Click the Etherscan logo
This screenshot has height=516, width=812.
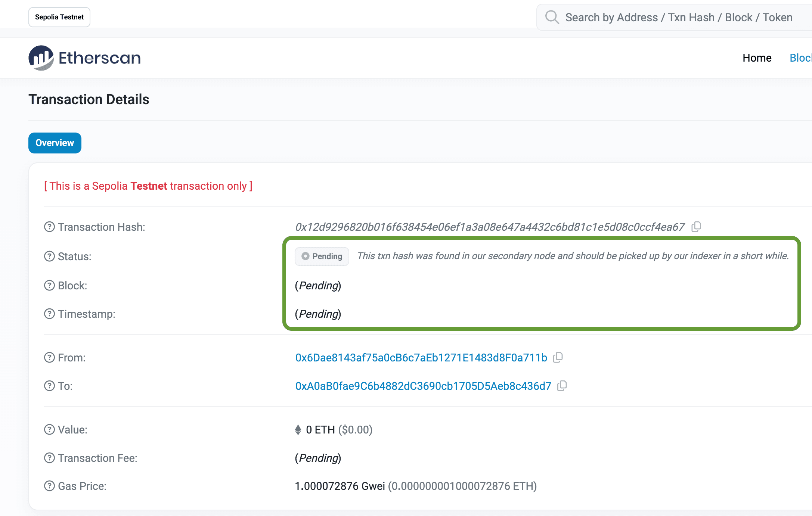click(x=84, y=57)
